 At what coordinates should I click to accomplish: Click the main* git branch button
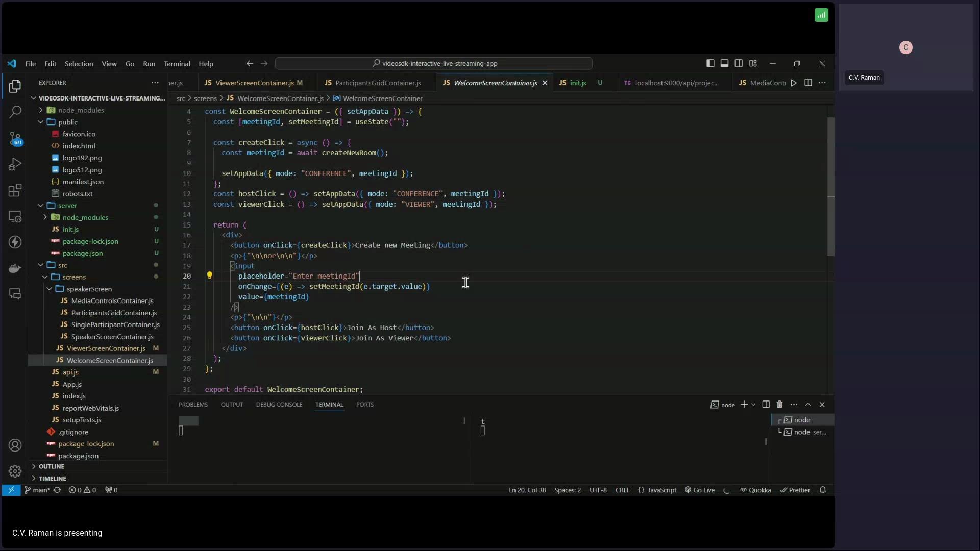(x=37, y=490)
